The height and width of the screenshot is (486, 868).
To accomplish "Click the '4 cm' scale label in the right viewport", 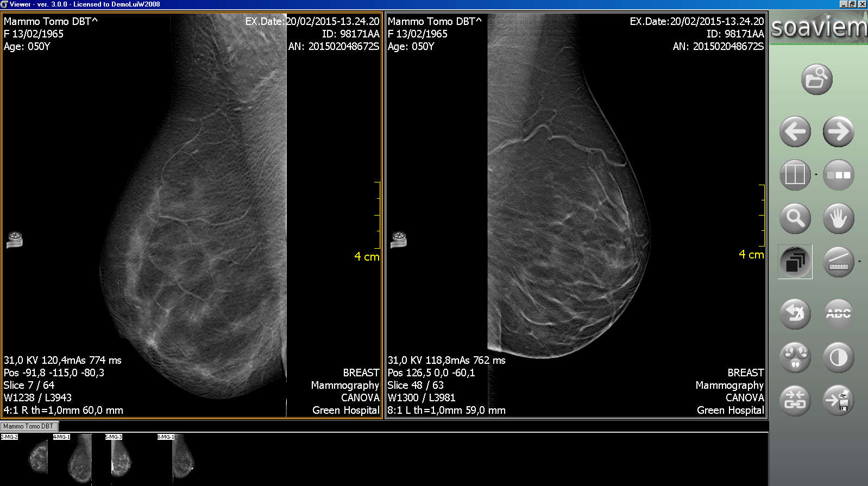I will (751, 254).
